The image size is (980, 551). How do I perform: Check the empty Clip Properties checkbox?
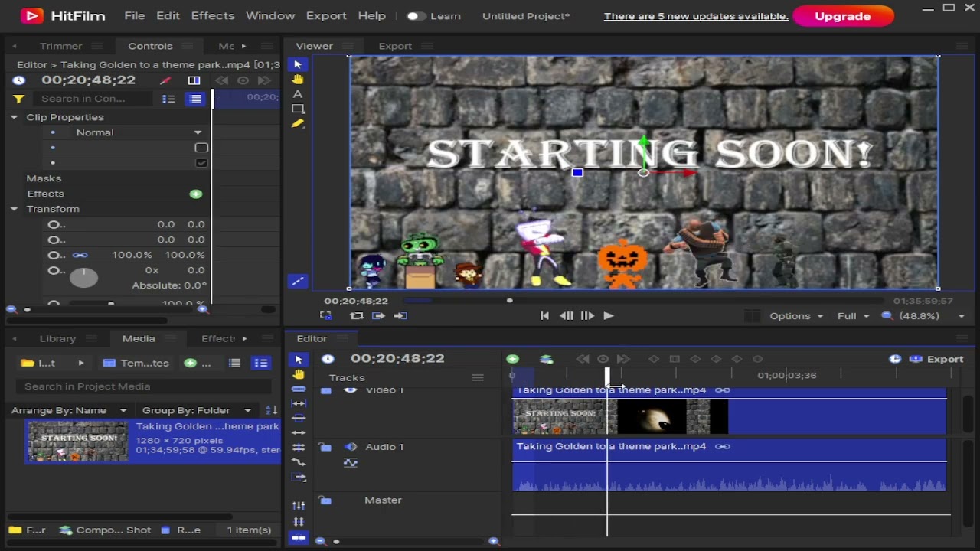(x=201, y=147)
